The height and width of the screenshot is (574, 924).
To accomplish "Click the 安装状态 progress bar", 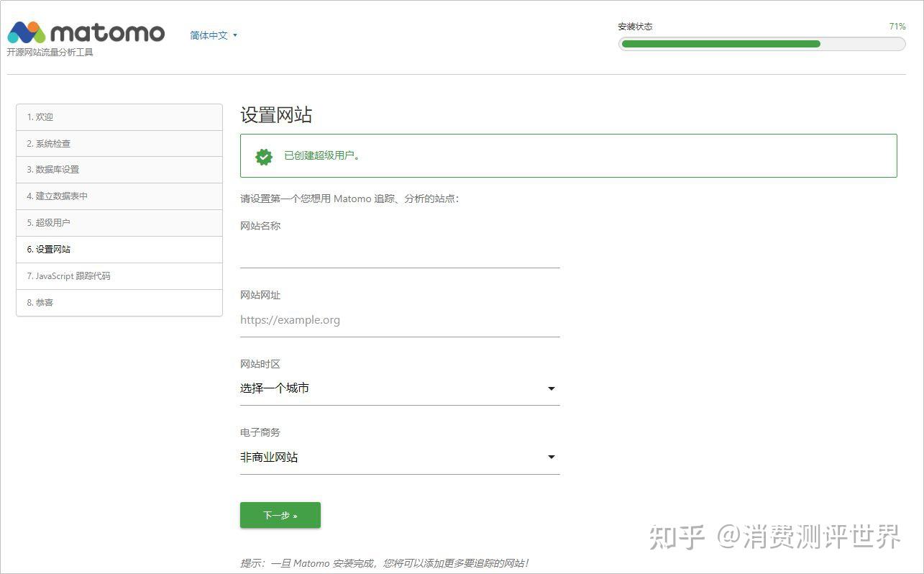I will click(761, 44).
